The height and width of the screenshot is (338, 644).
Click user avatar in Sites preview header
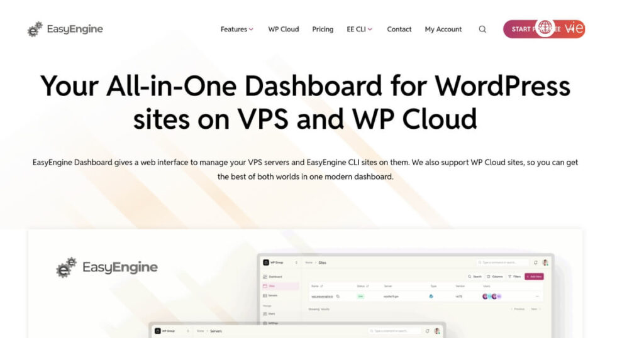[545, 263]
